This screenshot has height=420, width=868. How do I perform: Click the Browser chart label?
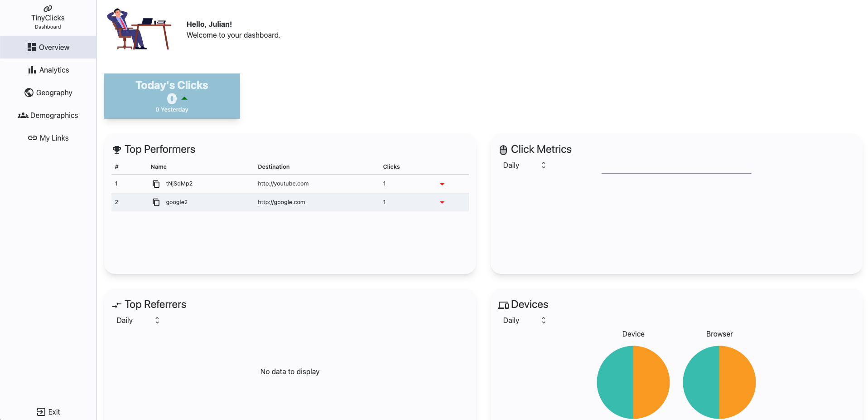click(719, 334)
